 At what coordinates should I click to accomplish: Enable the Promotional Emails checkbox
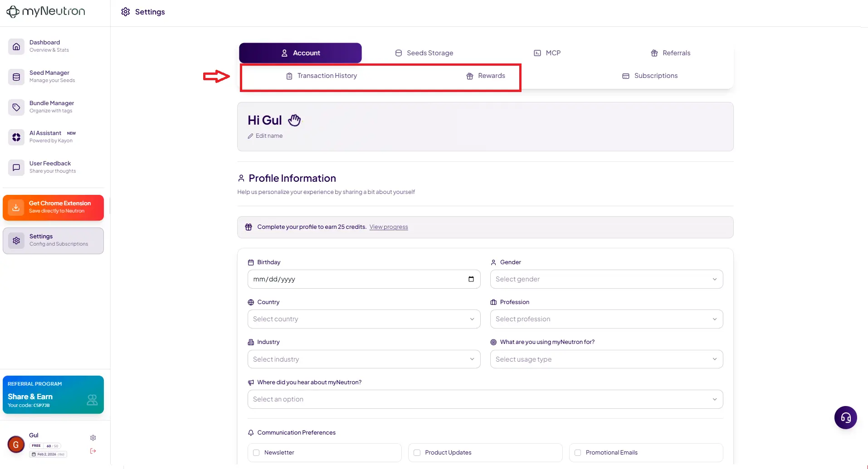click(578, 453)
